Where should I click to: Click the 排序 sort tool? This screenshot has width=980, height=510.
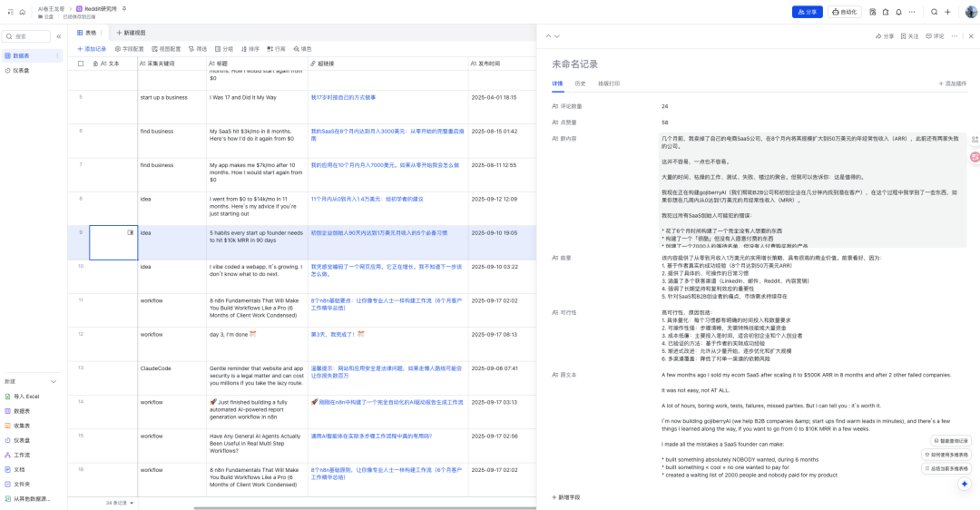(249, 49)
